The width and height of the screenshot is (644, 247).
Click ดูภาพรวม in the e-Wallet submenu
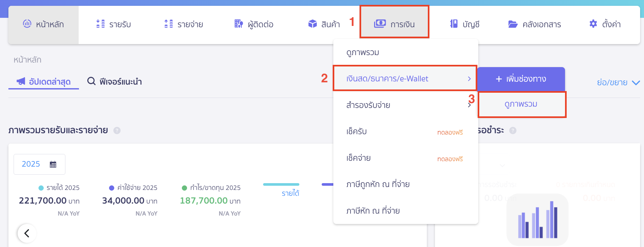coord(522,104)
